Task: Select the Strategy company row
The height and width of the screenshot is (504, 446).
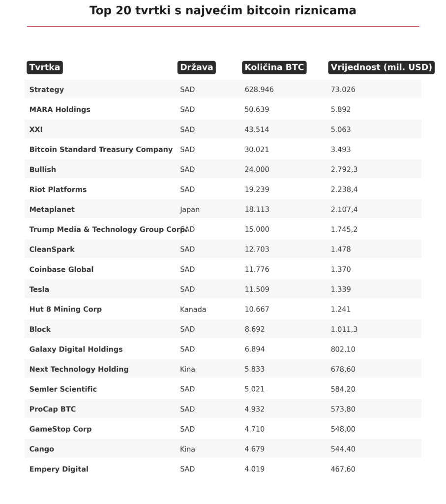Action: click(223, 90)
